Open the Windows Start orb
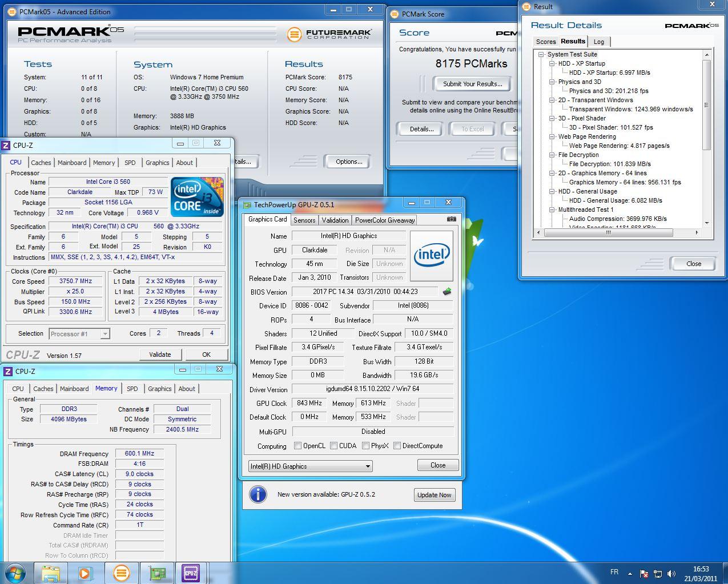The height and width of the screenshot is (584, 728). [x=15, y=573]
